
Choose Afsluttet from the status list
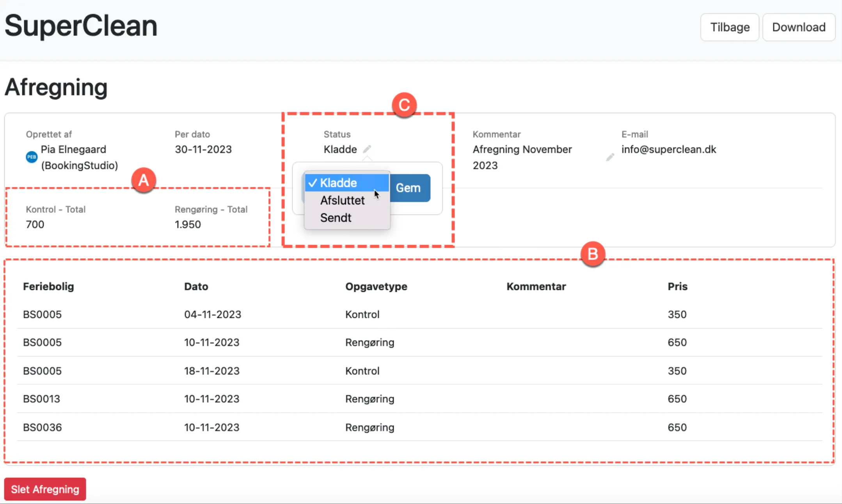342,201
